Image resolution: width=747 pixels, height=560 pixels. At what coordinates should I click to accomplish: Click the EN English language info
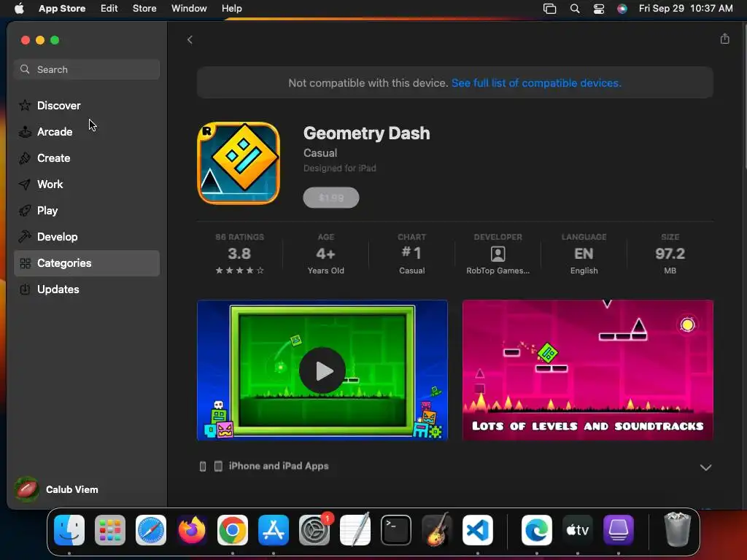tap(584, 254)
